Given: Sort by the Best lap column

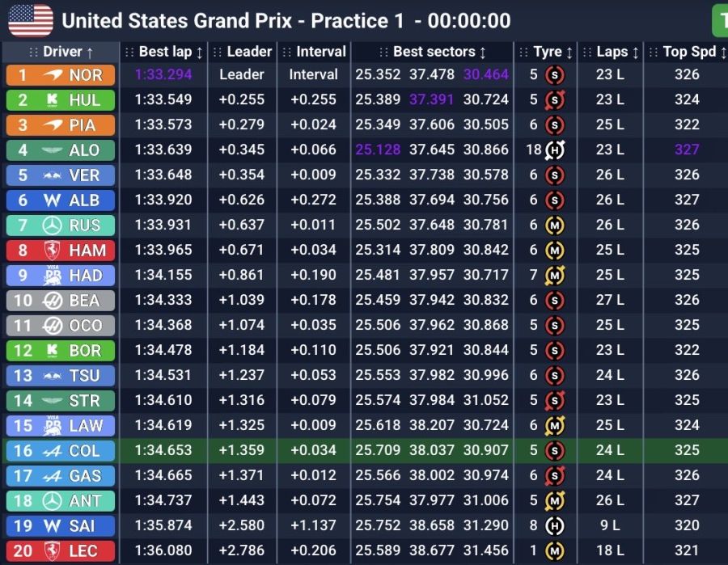Looking at the screenshot, I should 164,52.
